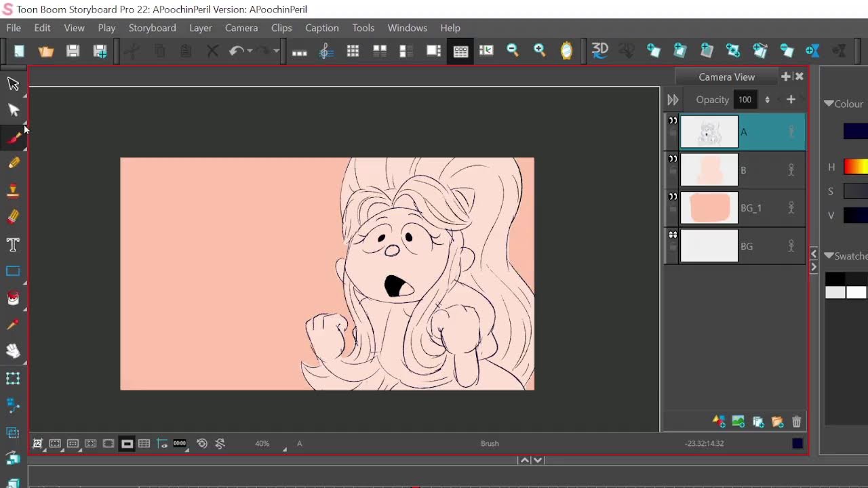This screenshot has width=868, height=488.
Task: Click the gold mirror icon in toolbar
Action: (x=567, y=51)
